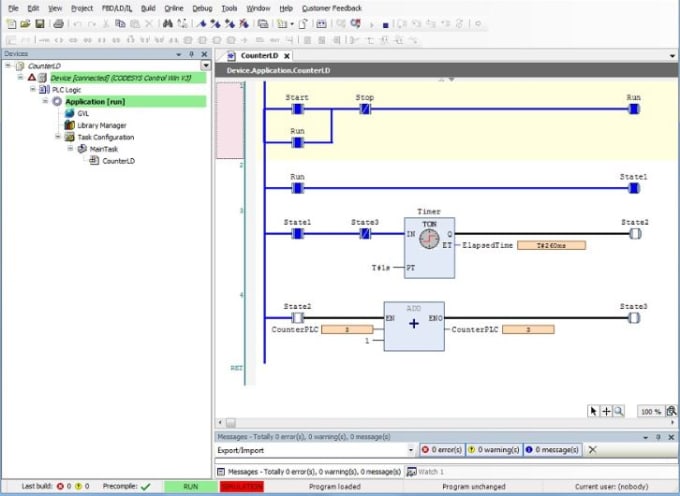Select the ADD function block
Screen dimensions: 680x496
click(x=414, y=326)
